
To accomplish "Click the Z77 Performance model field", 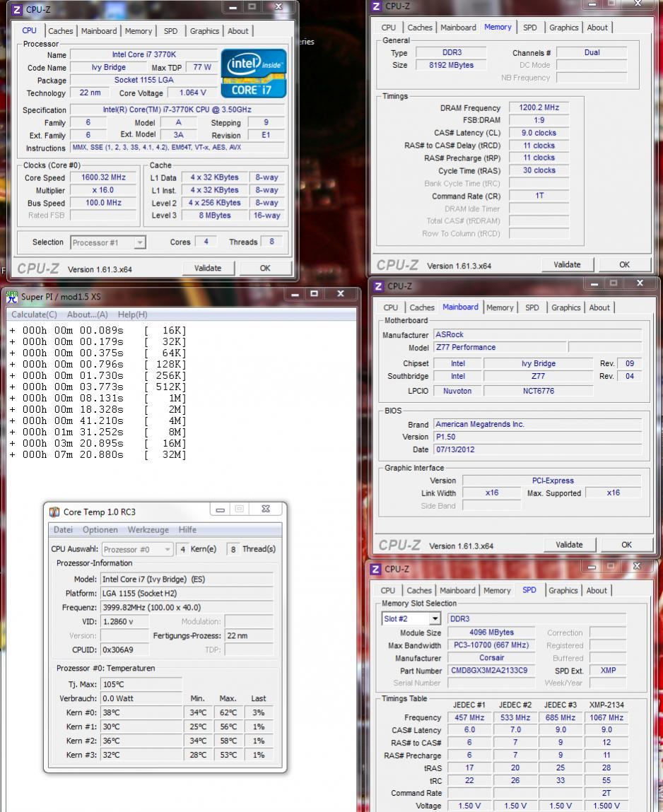I will click(x=500, y=348).
